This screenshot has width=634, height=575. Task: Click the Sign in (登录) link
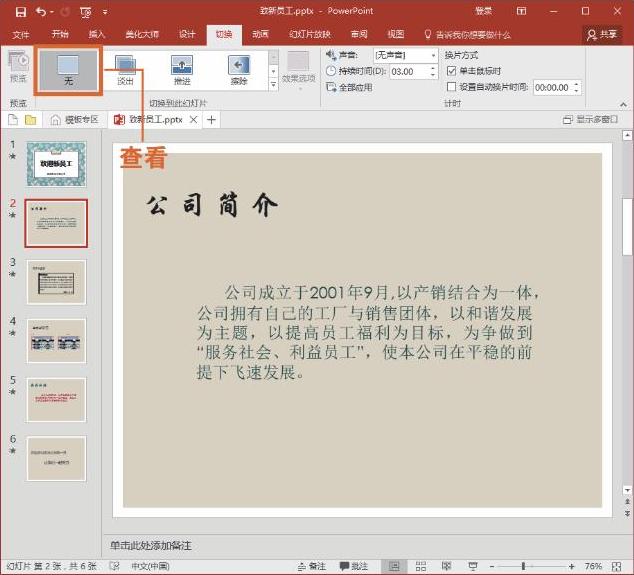pos(483,11)
